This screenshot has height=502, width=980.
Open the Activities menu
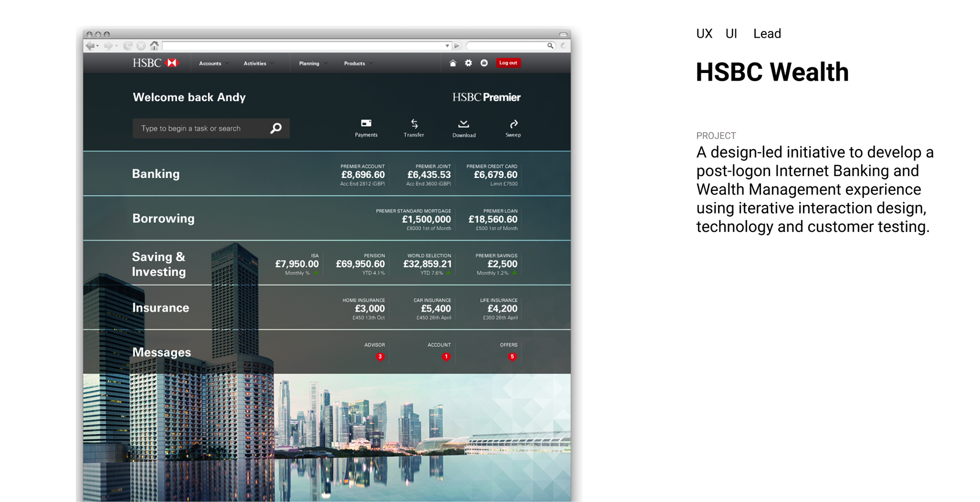coord(255,63)
